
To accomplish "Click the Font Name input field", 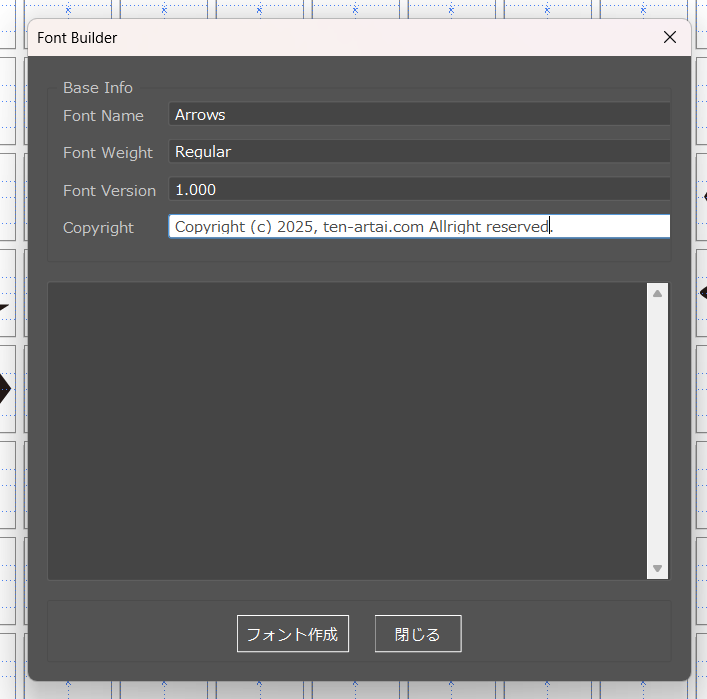I will click(x=419, y=114).
